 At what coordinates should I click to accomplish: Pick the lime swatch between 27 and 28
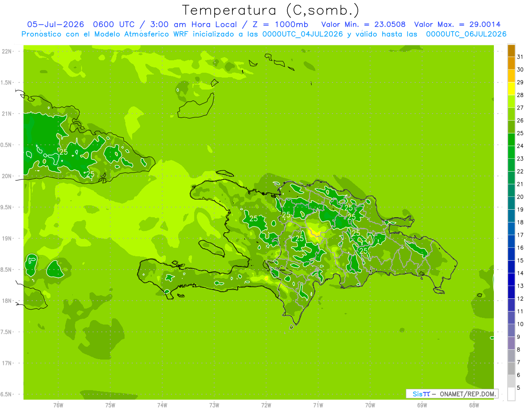point(511,101)
